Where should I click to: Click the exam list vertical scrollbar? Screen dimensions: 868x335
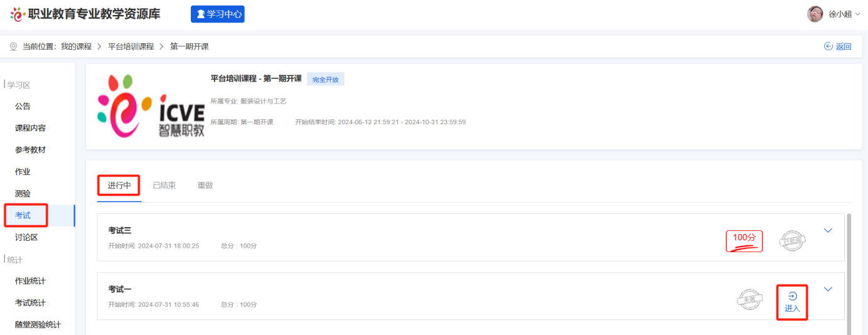click(849, 270)
